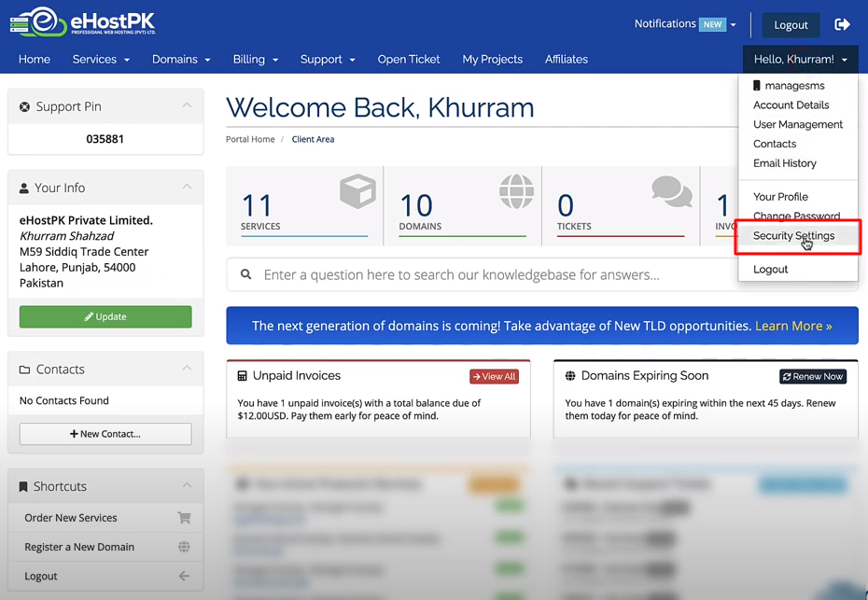868x600 pixels.
Task: Select Contacts in the account dropdown menu
Action: coord(798,144)
